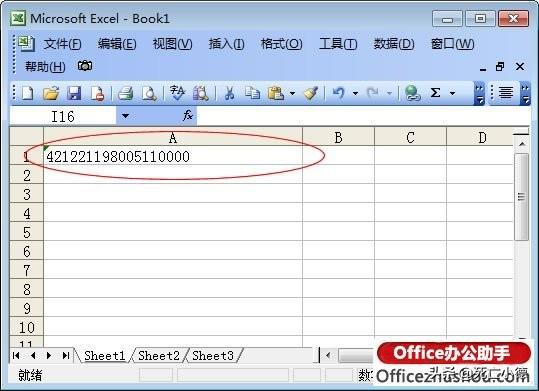This screenshot has height=391, width=539.
Task: Select column A header
Action: point(173,138)
